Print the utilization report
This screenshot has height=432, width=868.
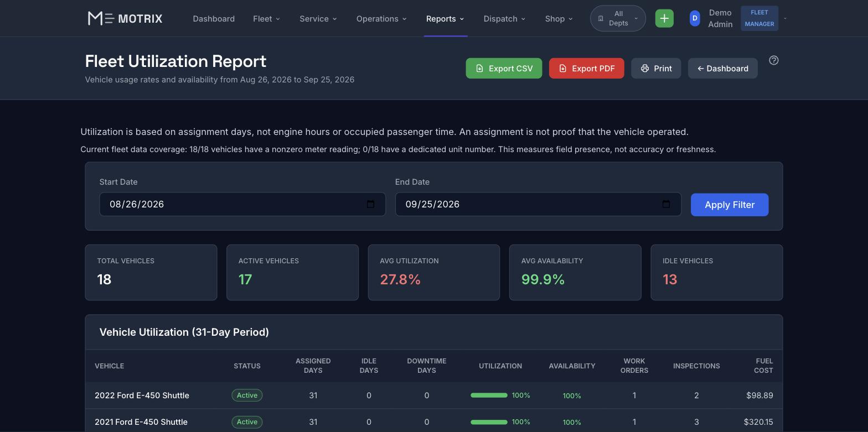[656, 68]
